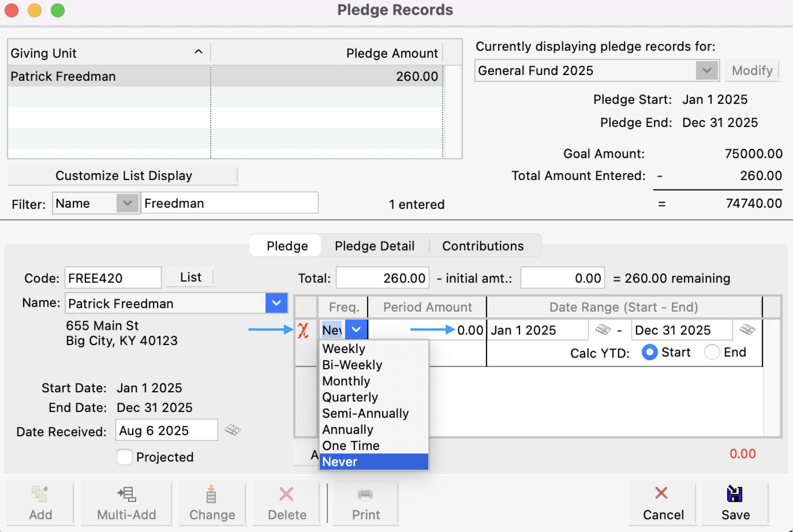Image resolution: width=793 pixels, height=532 pixels.
Task: Enable the Projected checkbox
Action: [124, 457]
